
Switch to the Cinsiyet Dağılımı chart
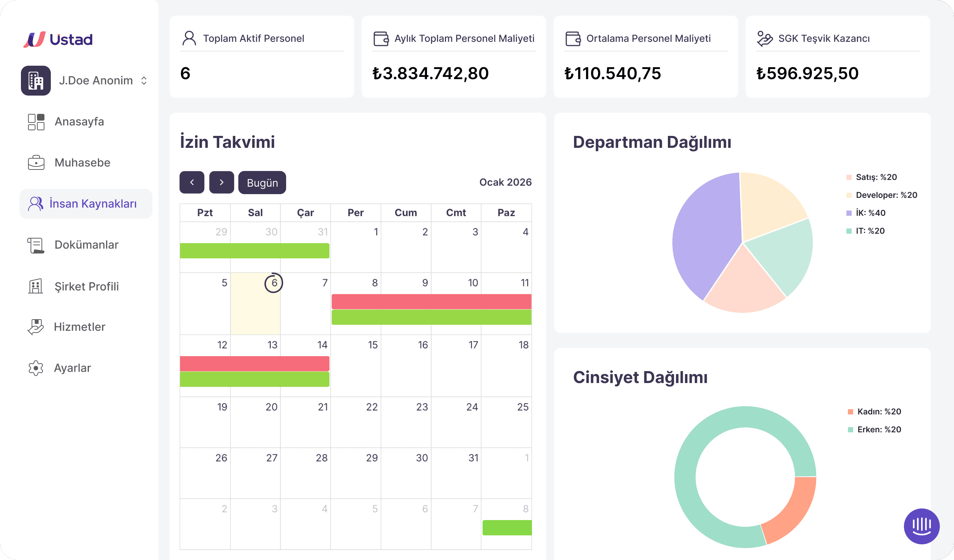[641, 377]
